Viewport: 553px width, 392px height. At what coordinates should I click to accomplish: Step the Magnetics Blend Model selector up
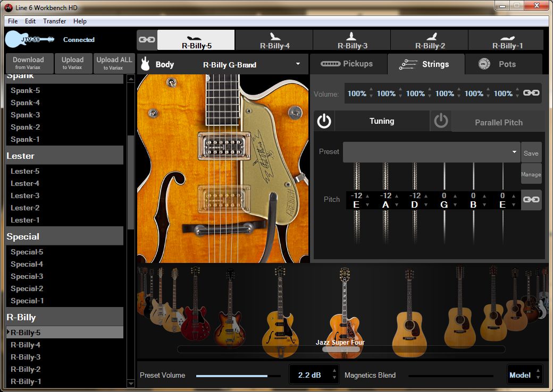[x=538, y=372]
